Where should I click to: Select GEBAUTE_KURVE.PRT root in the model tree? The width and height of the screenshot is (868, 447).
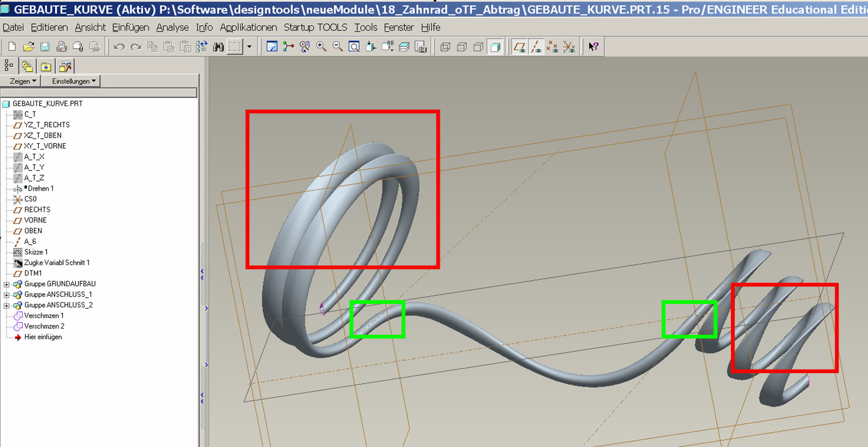tap(48, 104)
